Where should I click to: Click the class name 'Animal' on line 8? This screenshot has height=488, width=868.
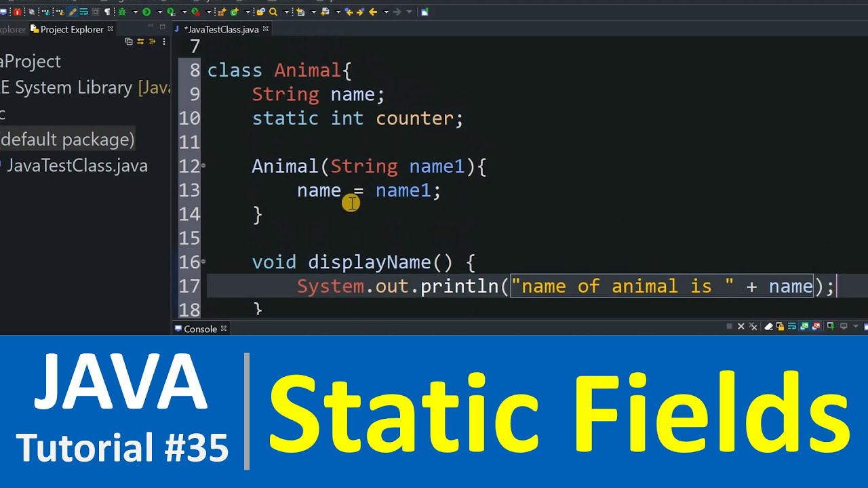(307, 70)
